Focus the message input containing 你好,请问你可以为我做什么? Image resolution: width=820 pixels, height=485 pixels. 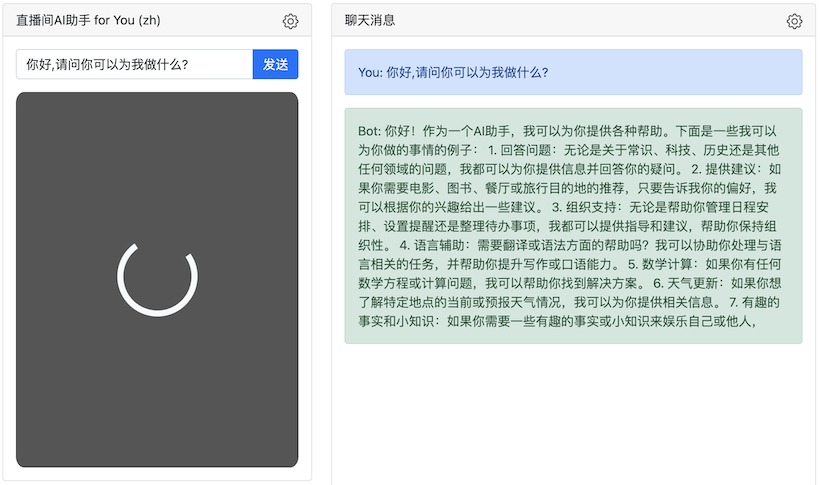pos(134,65)
